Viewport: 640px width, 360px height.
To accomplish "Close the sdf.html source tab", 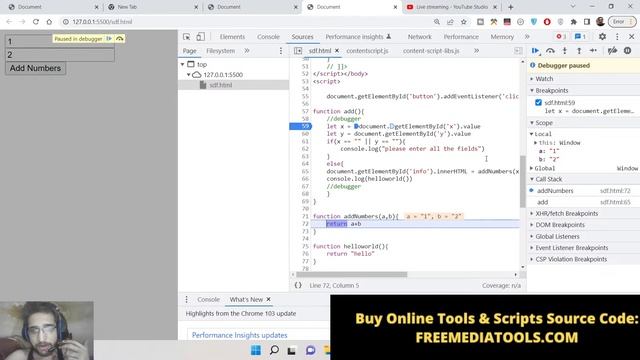I will click(x=337, y=51).
